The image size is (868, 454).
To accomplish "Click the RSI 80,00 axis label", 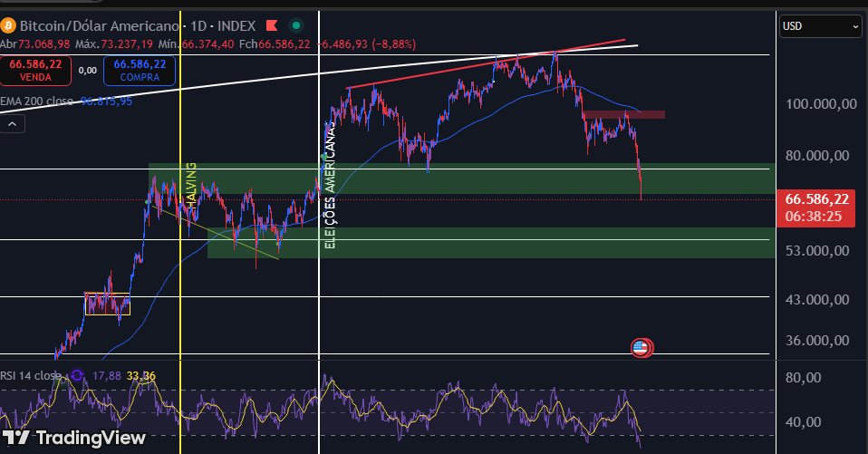I will (x=804, y=378).
